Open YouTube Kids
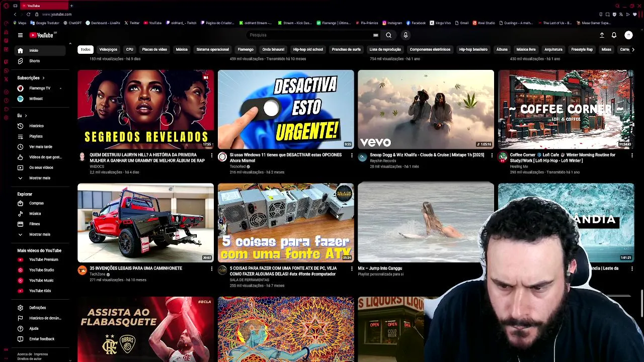 [40, 291]
